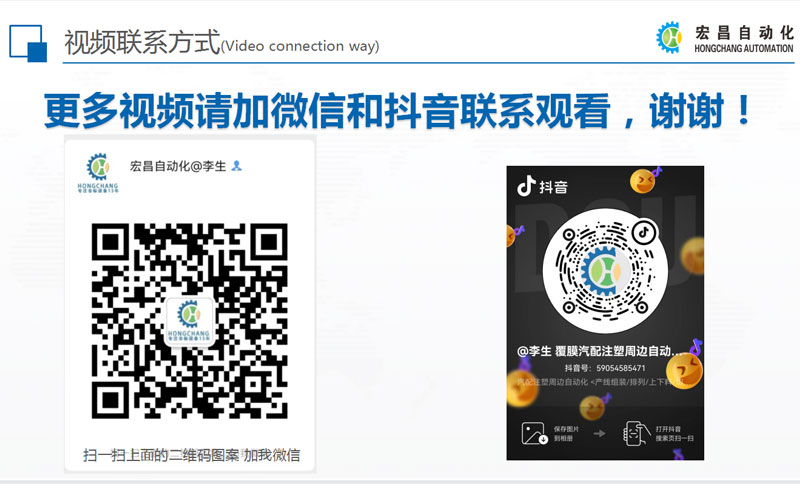The height and width of the screenshot is (484, 800).
Task: Click the Douyin music note logo
Action: [526, 186]
